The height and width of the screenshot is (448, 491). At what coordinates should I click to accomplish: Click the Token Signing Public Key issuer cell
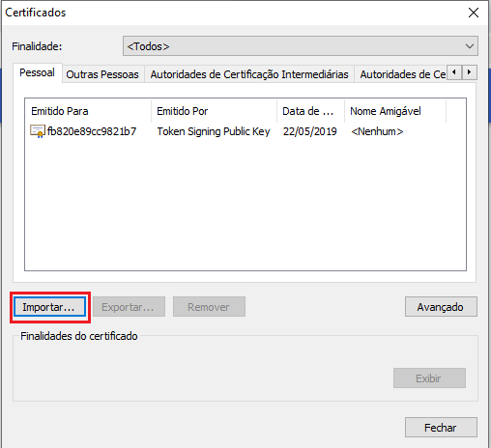(x=214, y=131)
